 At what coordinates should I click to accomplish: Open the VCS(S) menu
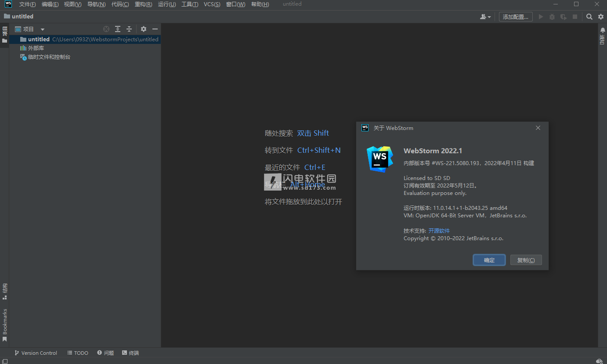(212, 4)
